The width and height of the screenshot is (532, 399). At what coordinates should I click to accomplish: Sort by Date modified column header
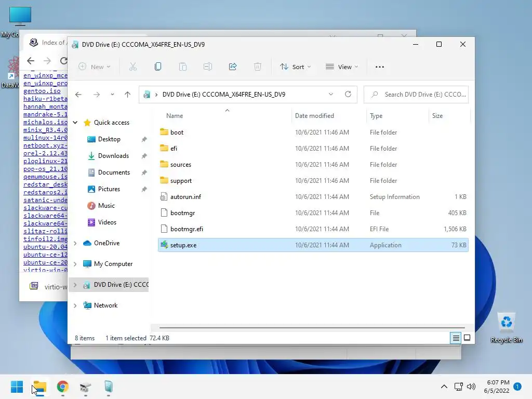pyautogui.click(x=314, y=116)
